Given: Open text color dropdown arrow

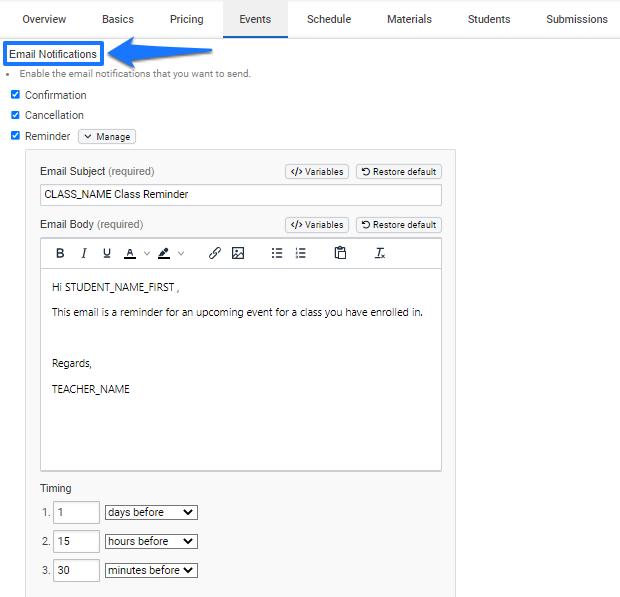Looking at the screenshot, I should point(147,253).
